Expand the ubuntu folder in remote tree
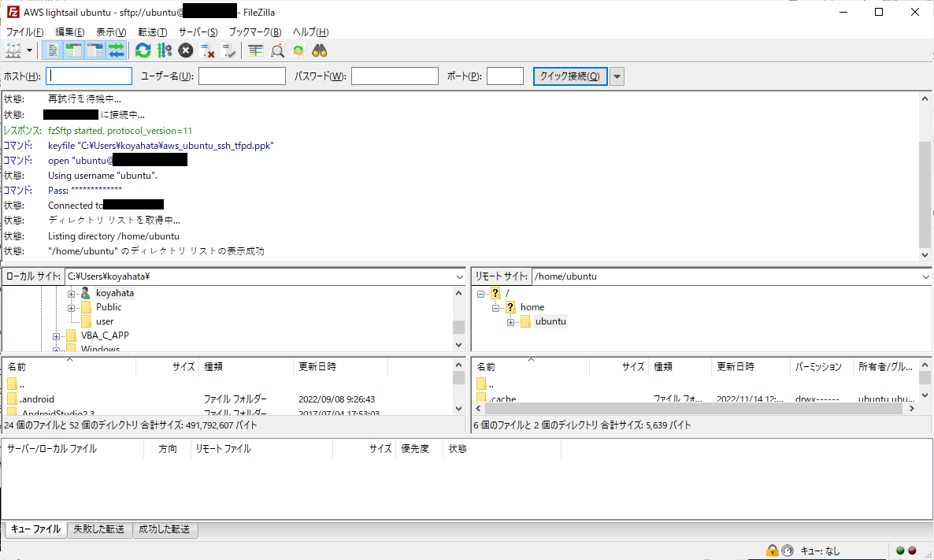The width and height of the screenshot is (934, 560). pos(510,322)
